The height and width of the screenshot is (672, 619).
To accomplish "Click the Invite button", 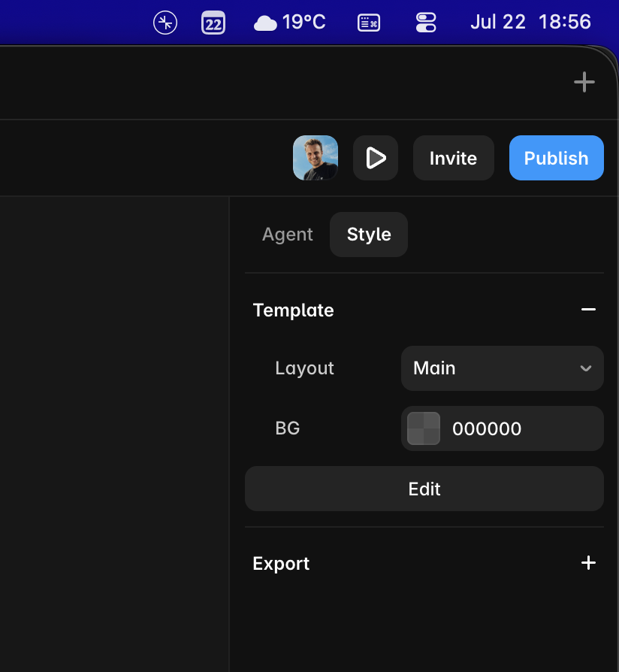I will 453,158.
